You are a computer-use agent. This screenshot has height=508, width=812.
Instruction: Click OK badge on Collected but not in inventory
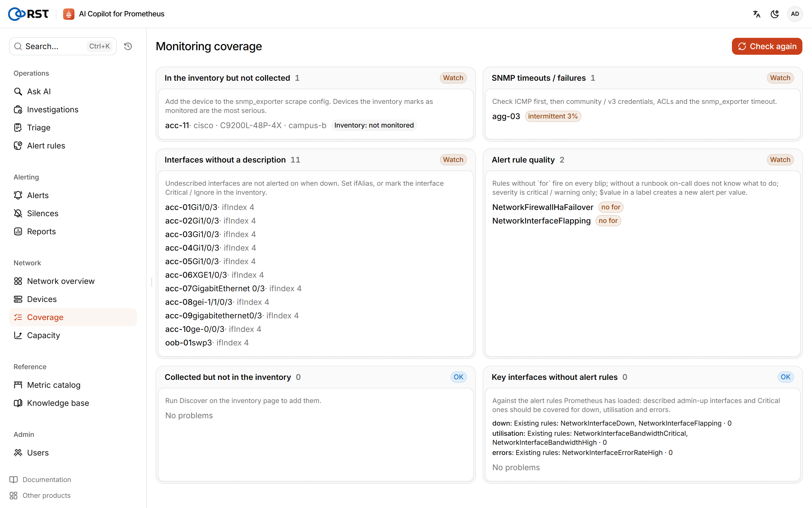pyautogui.click(x=458, y=377)
